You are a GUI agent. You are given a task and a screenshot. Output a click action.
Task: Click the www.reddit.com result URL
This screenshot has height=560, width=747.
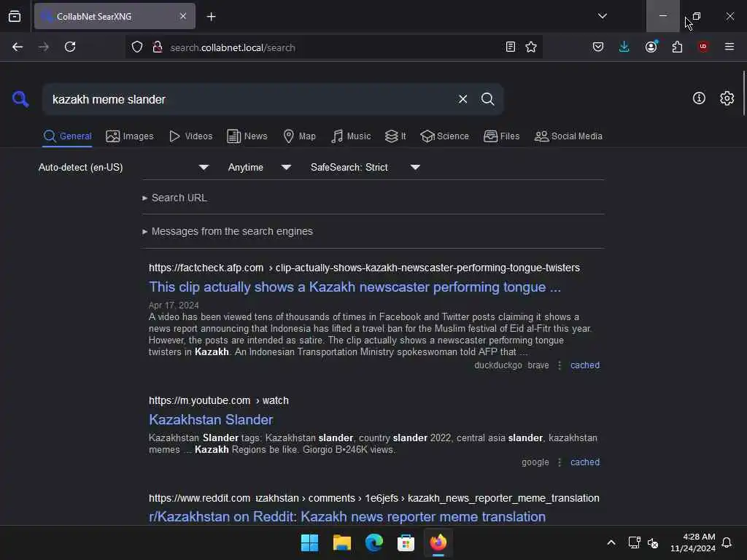(x=374, y=498)
